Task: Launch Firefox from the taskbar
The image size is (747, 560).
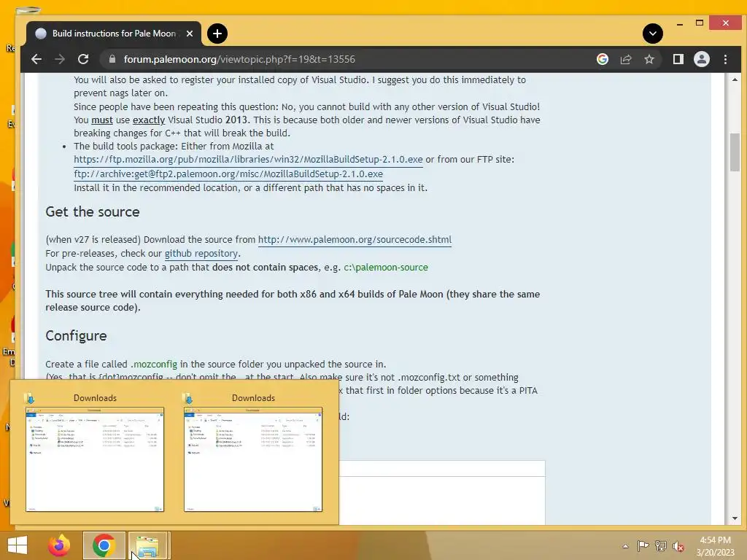Action: tap(59, 545)
